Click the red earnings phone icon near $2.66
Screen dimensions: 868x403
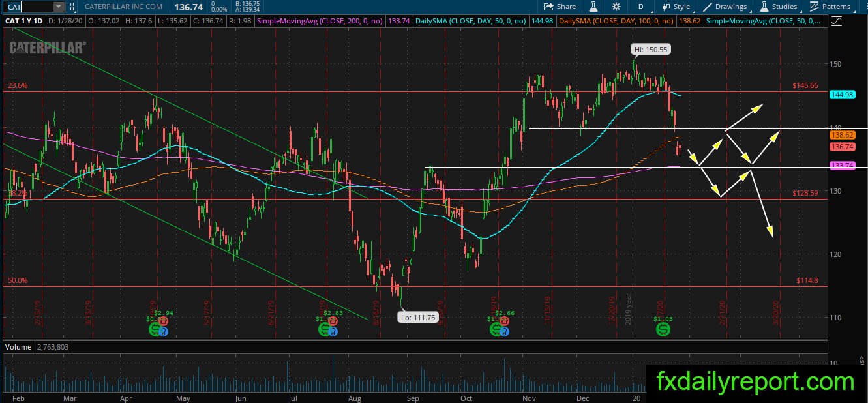pos(505,321)
